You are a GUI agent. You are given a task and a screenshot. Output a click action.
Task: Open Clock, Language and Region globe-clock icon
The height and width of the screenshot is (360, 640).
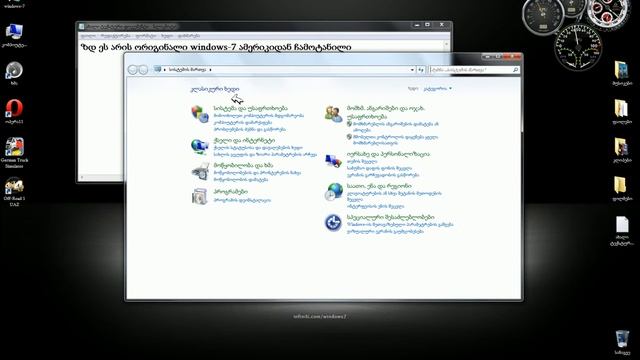click(x=333, y=192)
